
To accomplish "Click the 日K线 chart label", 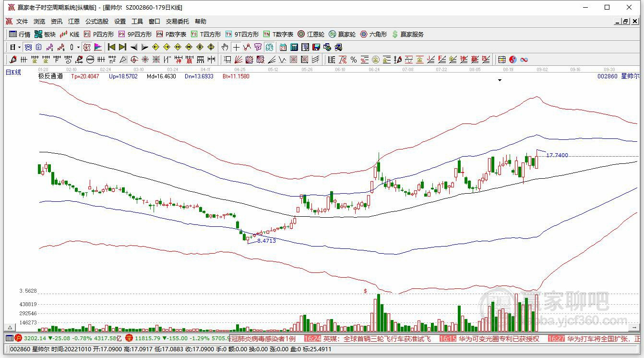I will pyautogui.click(x=13, y=73).
